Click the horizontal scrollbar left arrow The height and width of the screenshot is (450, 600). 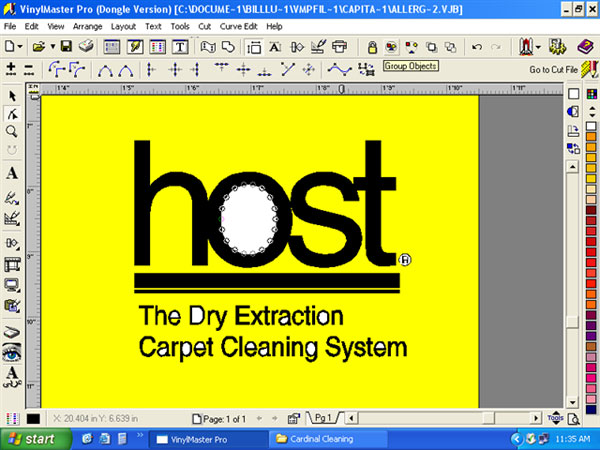point(351,418)
